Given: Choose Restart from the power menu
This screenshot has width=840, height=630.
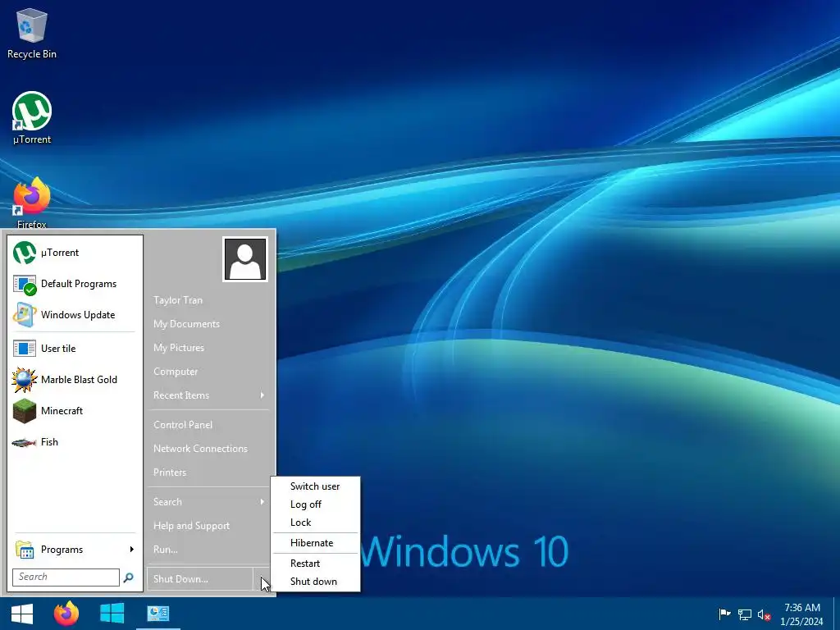Looking at the screenshot, I should click(x=315, y=563).
